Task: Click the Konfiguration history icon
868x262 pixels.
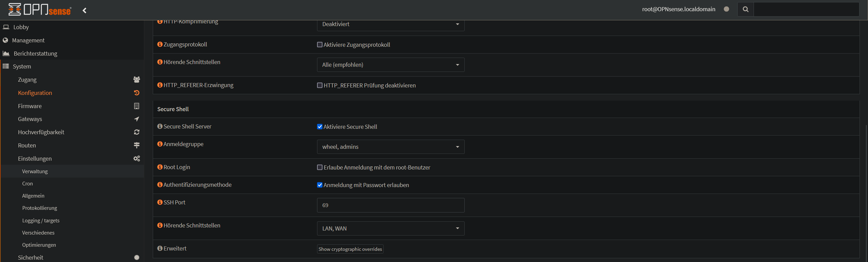Action: 136,93
